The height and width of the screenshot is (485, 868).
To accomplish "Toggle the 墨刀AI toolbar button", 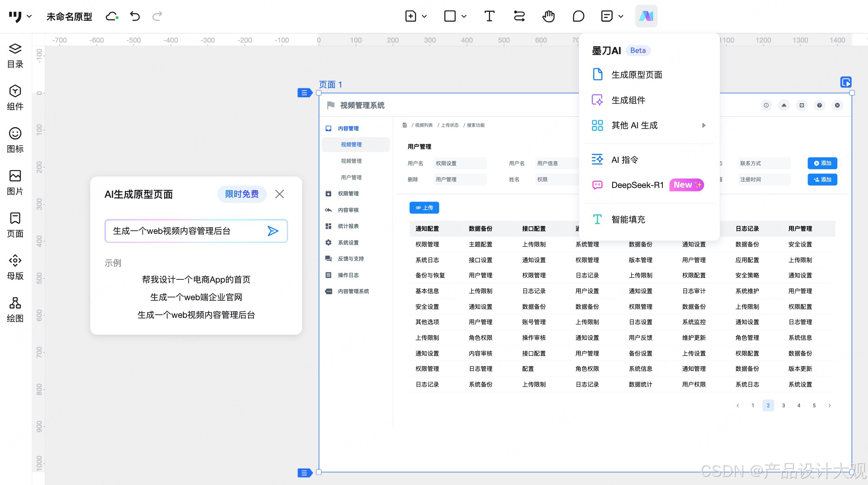I will 646,16.
